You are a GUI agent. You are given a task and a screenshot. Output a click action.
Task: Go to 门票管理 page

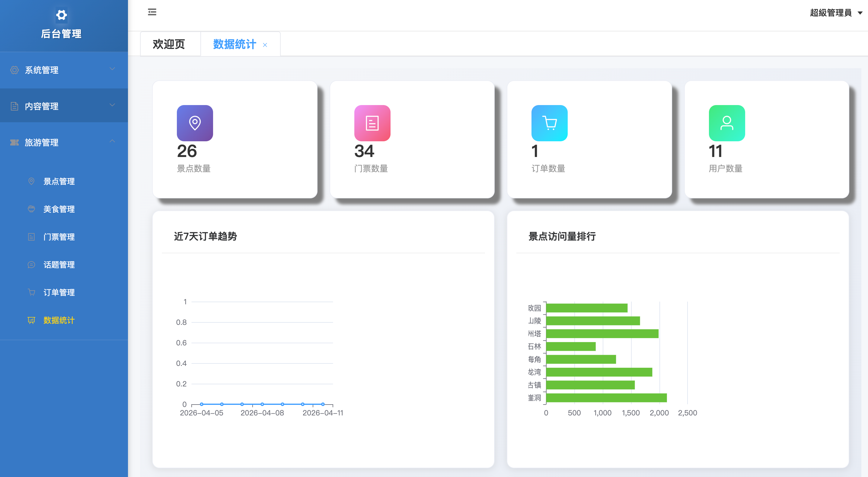[x=59, y=237]
